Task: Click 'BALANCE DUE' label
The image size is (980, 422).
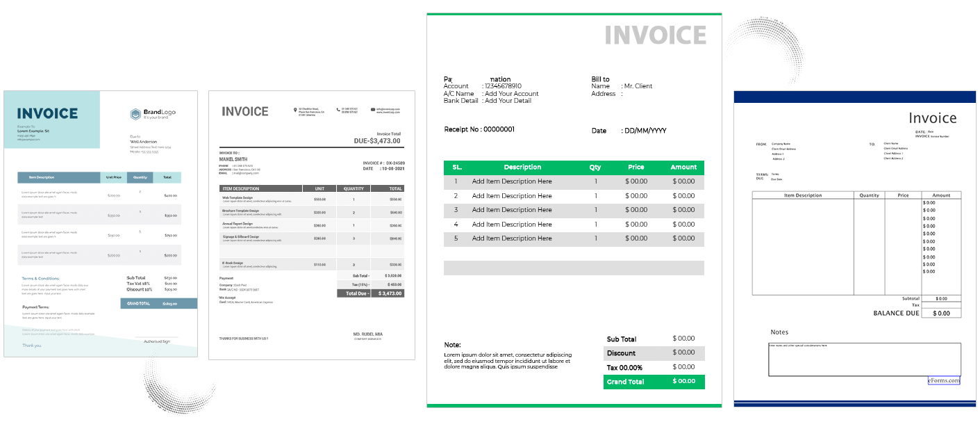Action: click(896, 314)
